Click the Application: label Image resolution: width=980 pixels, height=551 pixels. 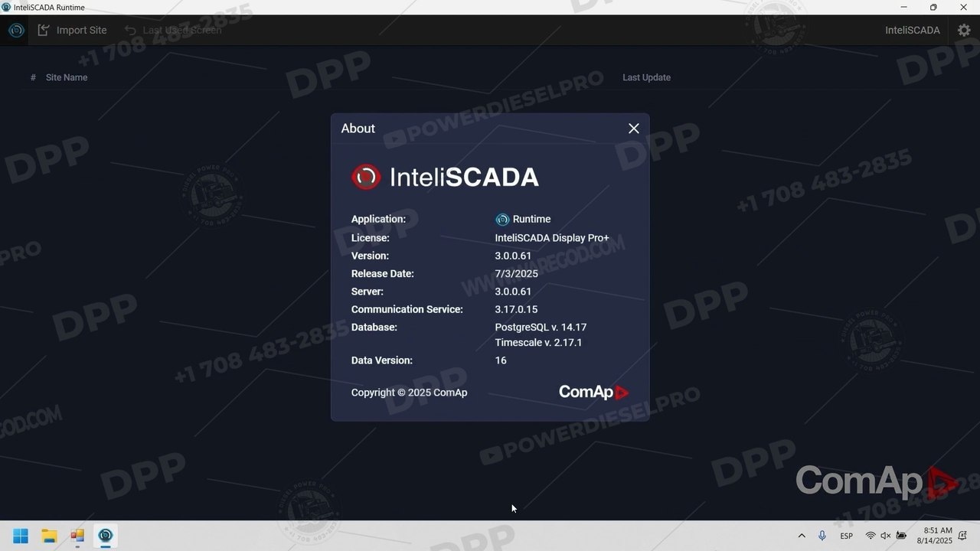click(x=378, y=219)
